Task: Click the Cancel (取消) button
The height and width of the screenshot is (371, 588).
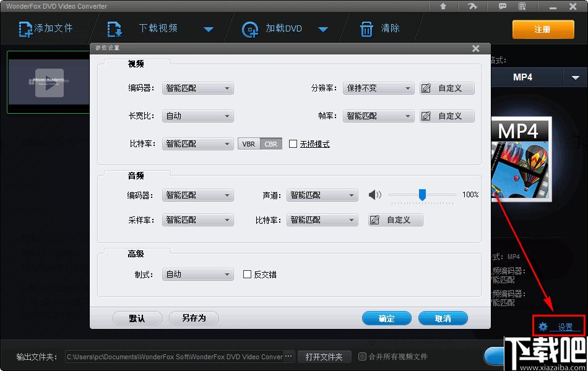Action: click(x=443, y=318)
